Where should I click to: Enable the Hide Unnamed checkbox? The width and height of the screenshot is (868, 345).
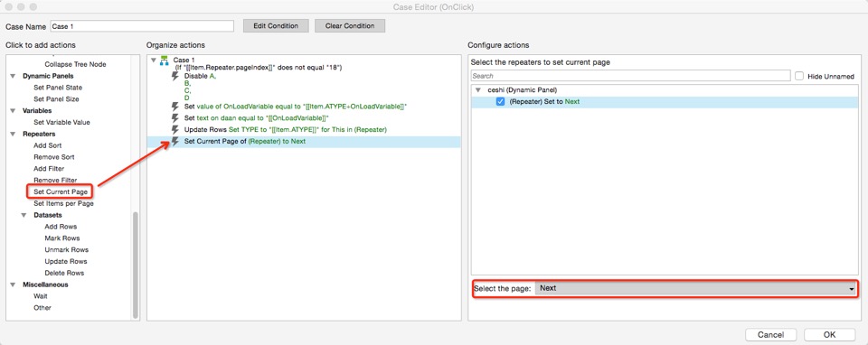[798, 76]
